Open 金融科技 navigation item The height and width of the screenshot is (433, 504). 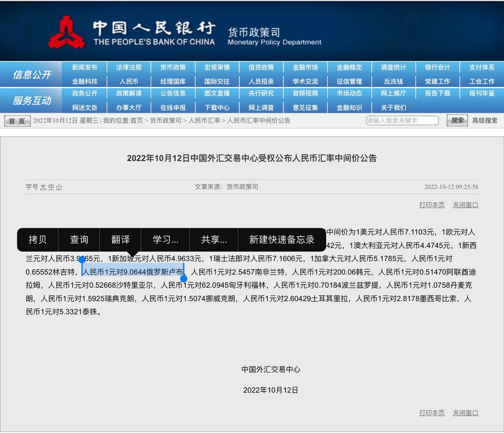pos(85,81)
